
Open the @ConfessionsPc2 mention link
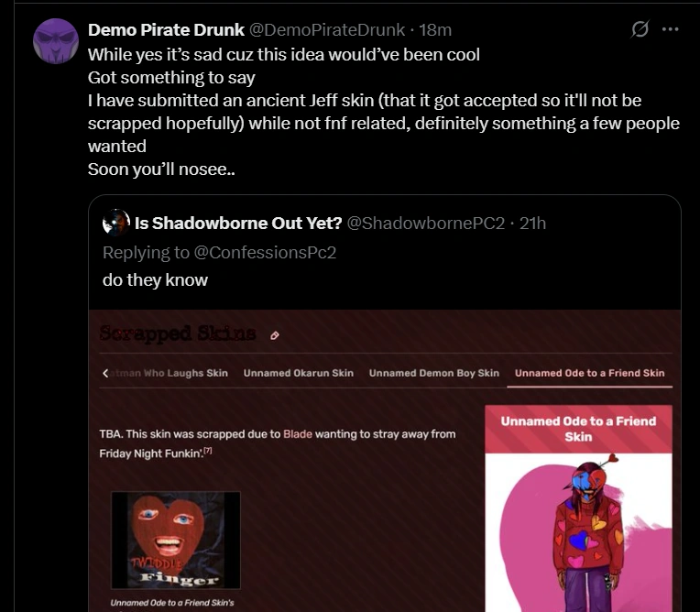point(266,252)
